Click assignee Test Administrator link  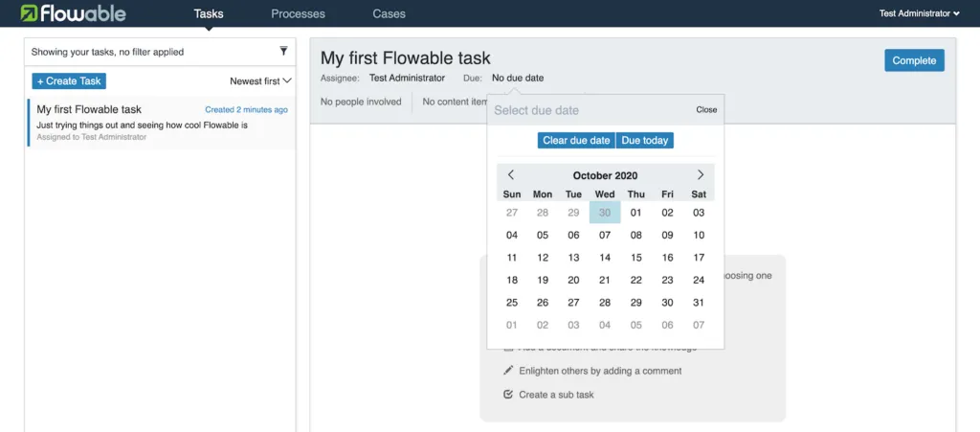(407, 79)
